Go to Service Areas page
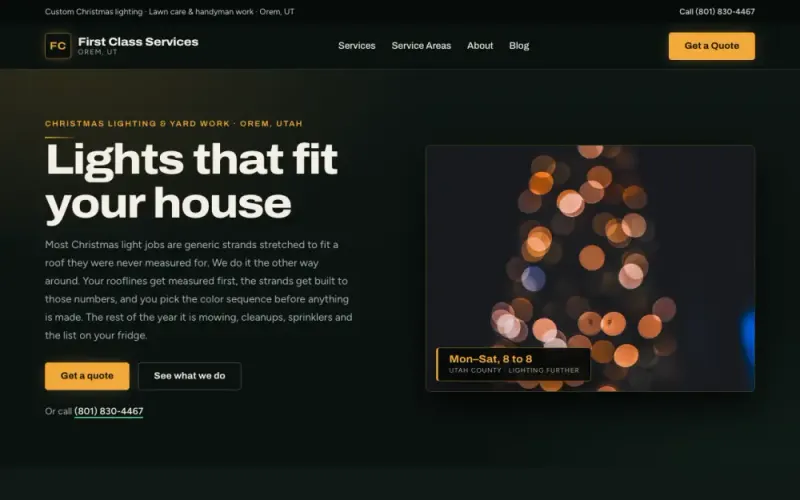800x500 pixels. pyautogui.click(x=421, y=46)
